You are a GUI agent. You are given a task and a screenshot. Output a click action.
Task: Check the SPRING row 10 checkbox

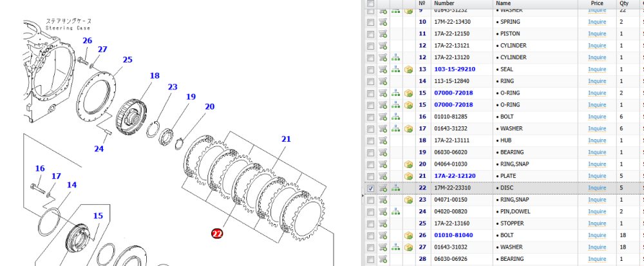(370, 22)
